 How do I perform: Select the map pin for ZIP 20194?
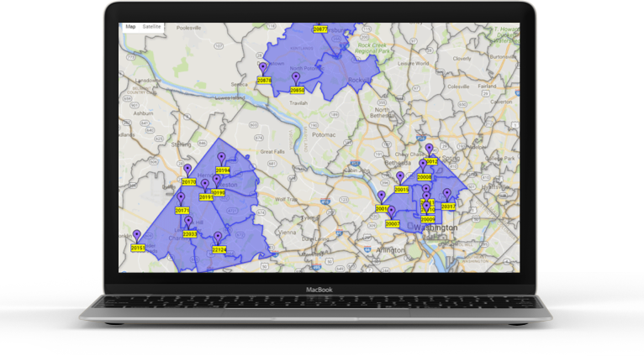point(221,159)
